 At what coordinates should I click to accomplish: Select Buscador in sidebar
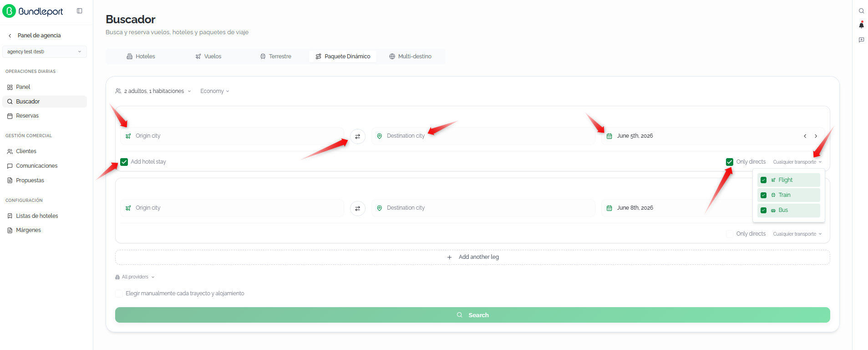pos(45,102)
